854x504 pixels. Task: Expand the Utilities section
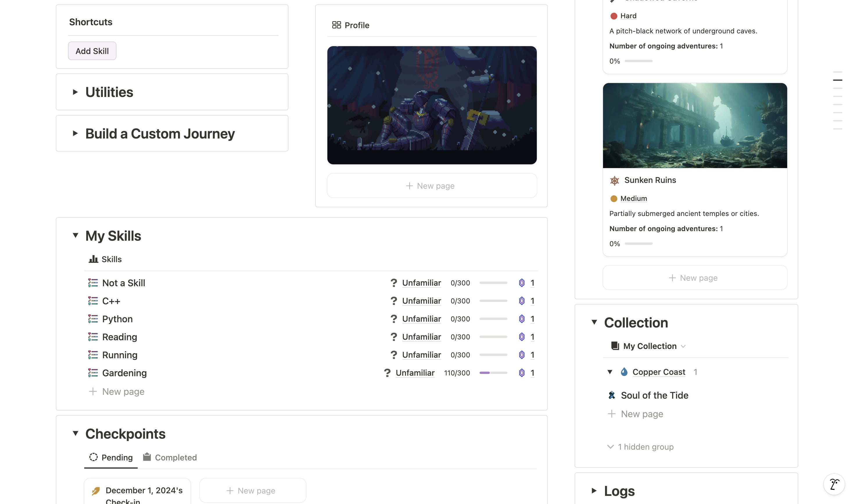pyautogui.click(x=76, y=92)
